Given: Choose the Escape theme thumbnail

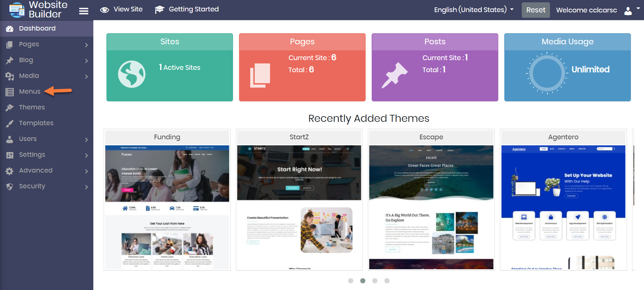Looking at the screenshot, I should 431,207.
